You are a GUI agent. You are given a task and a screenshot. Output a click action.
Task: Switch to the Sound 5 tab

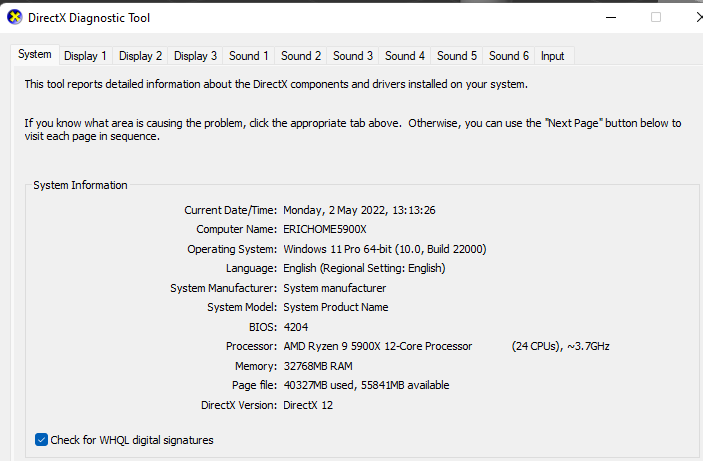(457, 56)
